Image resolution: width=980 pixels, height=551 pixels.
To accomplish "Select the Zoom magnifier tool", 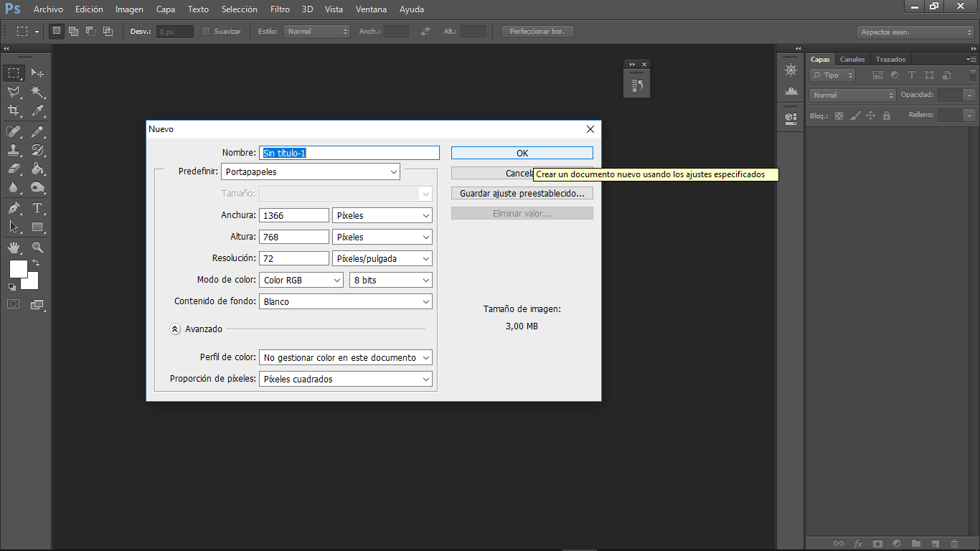I will pos(37,248).
